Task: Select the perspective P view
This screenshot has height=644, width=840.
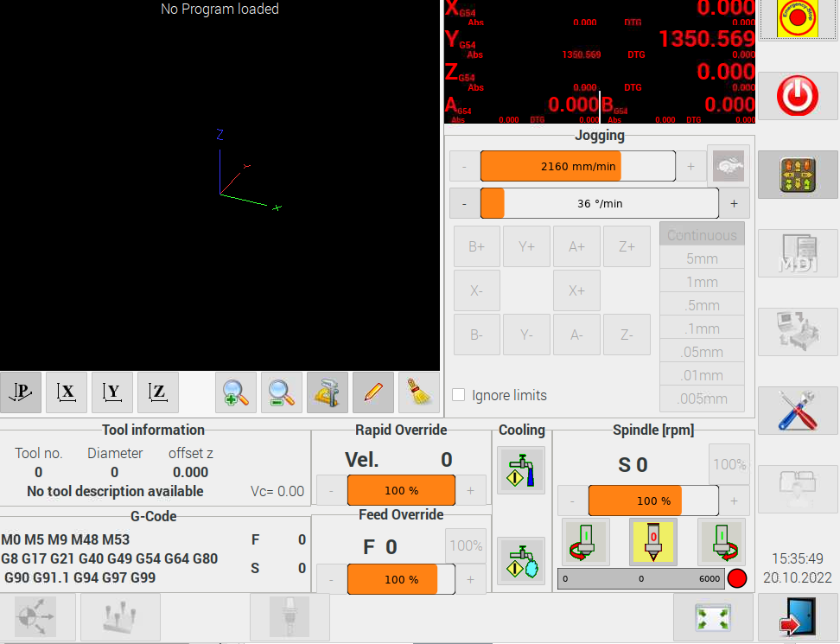Action: pos(21,392)
